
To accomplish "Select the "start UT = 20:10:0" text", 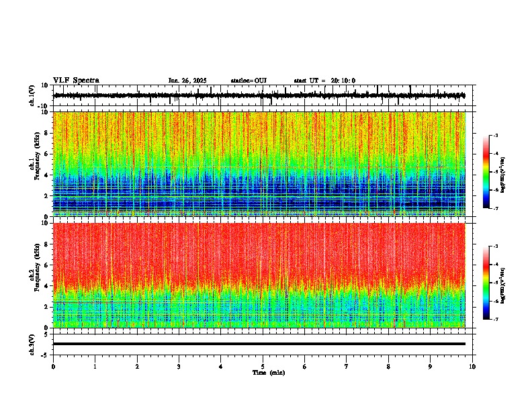I will tap(324, 81).
